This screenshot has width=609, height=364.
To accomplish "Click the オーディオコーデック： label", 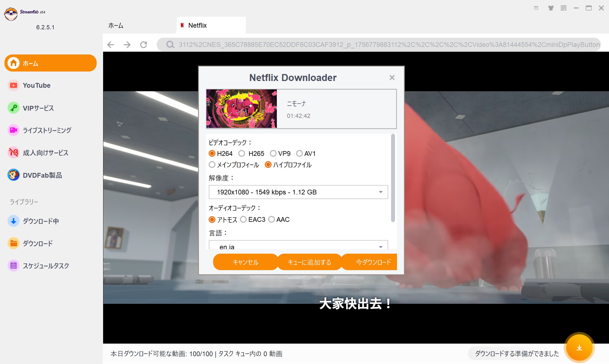I will [235, 208].
